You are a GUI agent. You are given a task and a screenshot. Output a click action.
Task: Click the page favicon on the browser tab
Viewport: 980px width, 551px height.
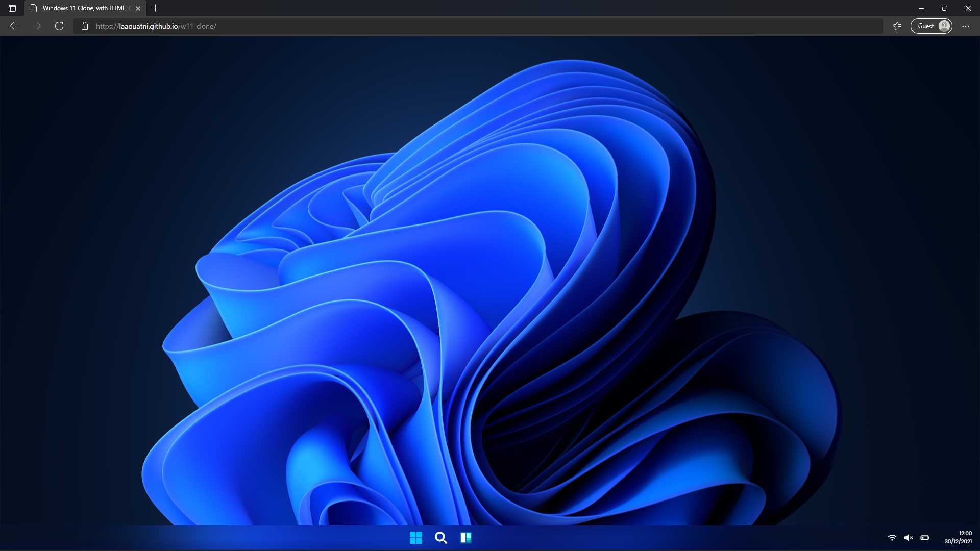(34, 8)
